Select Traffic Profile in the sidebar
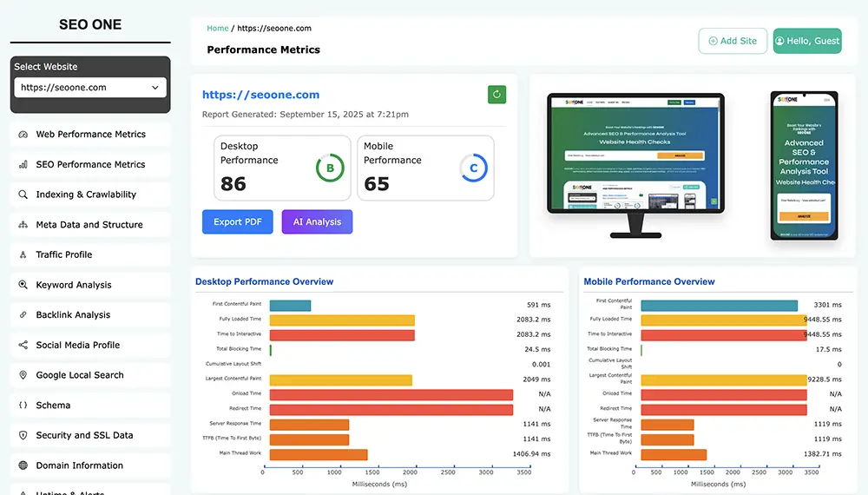 point(63,255)
